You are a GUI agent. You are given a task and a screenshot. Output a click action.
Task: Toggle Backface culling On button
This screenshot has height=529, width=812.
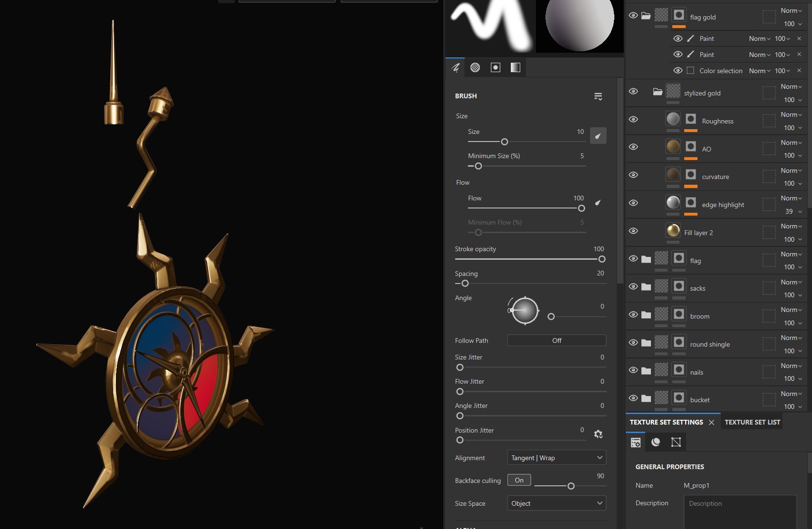click(519, 480)
